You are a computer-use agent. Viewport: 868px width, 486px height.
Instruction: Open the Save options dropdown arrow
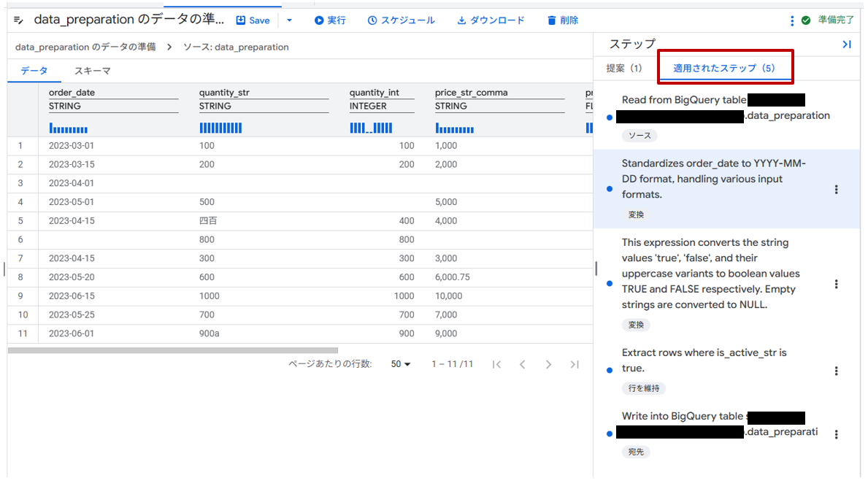289,20
